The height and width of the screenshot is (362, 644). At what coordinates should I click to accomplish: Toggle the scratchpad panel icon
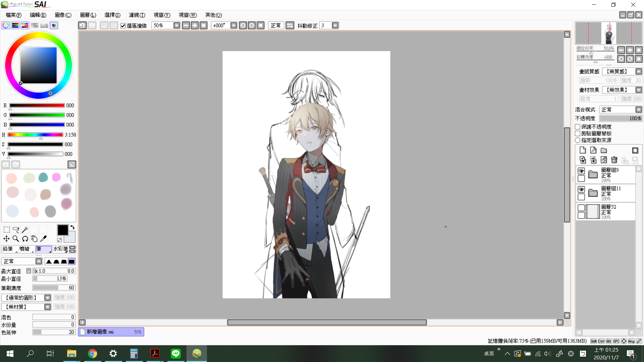54,25
